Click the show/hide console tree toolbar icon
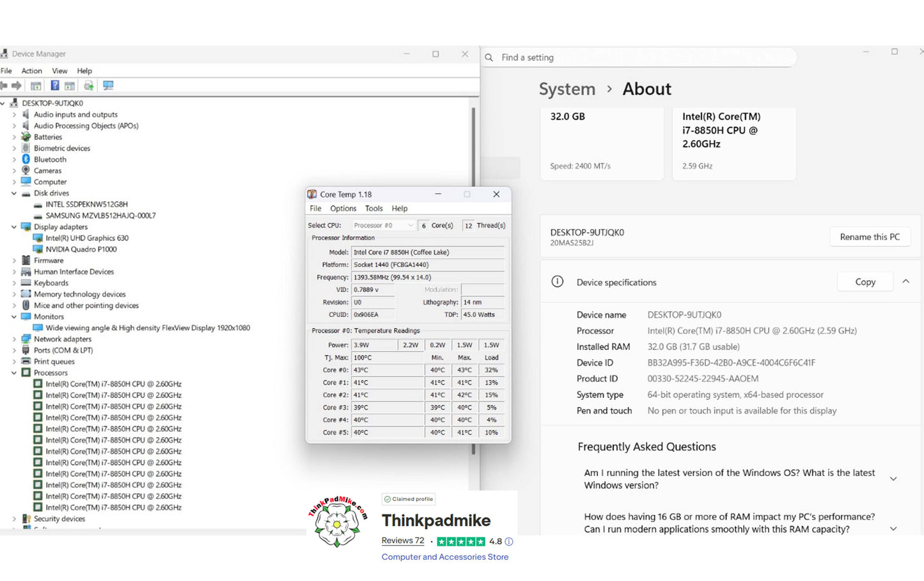Viewport: 924px width, 581px height. [36, 86]
